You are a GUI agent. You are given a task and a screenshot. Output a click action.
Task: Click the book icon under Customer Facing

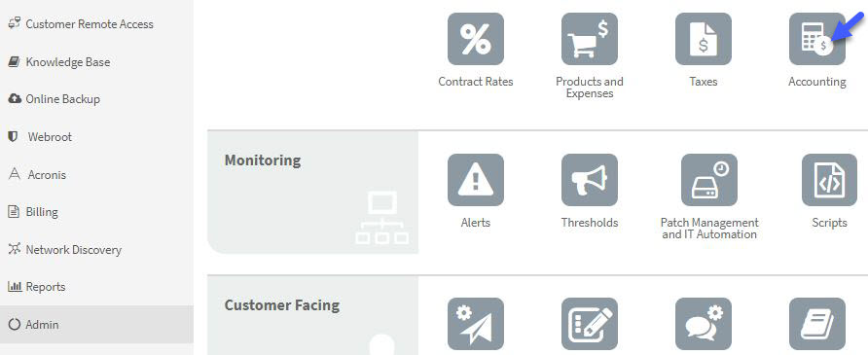pyautogui.click(x=817, y=325)
